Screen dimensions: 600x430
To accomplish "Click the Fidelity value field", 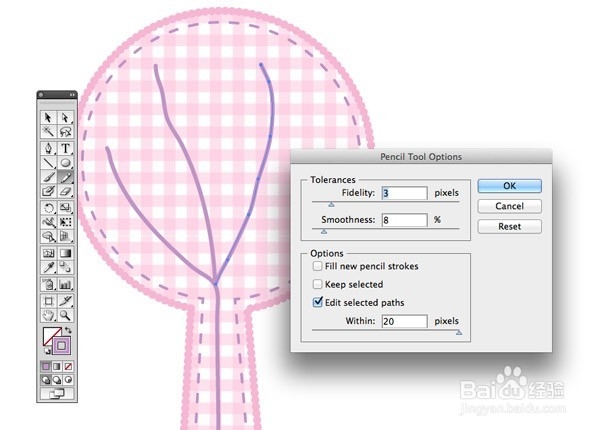I will click(404, 193).
